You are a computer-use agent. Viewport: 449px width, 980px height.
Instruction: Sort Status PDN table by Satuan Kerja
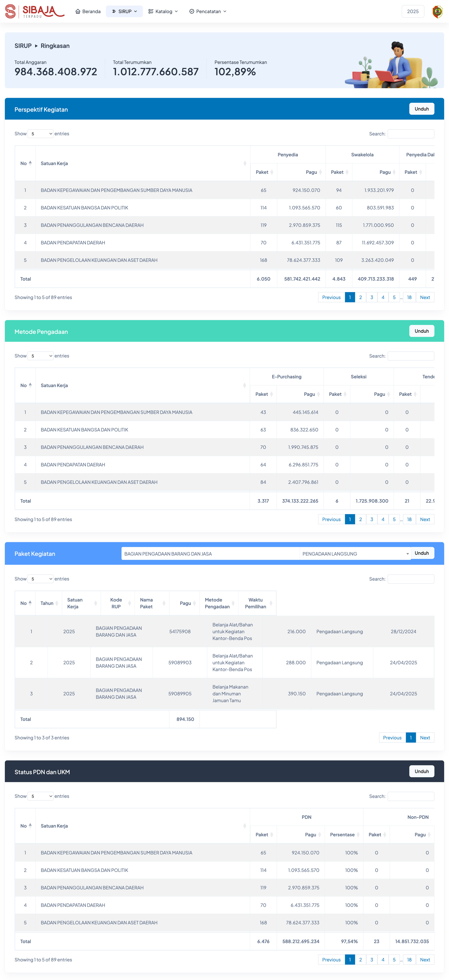point(142,826)
